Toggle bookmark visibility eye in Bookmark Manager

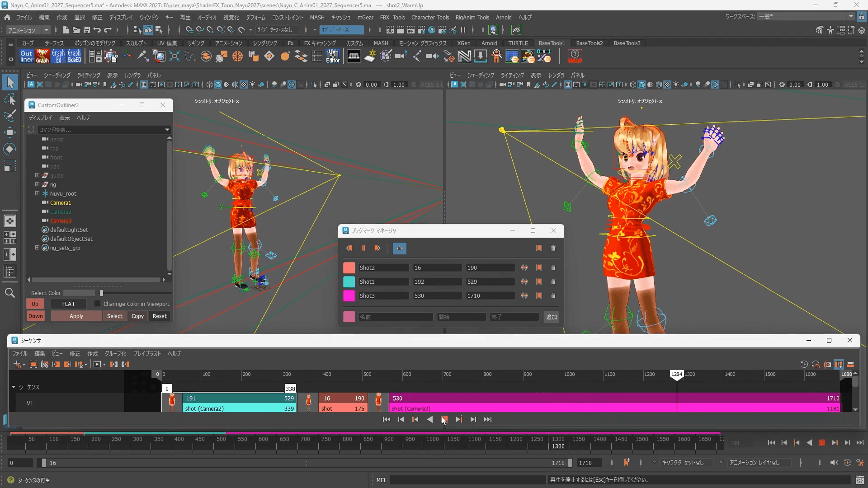coord(400,248)
